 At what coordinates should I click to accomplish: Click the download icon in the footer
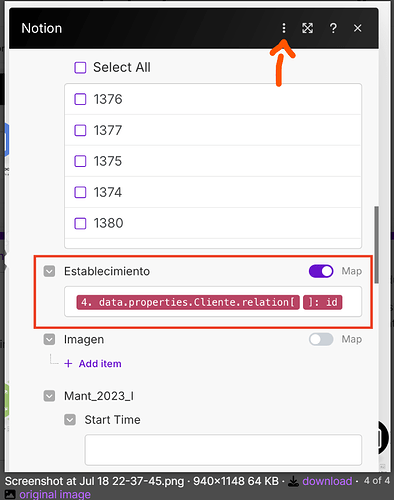pyautogui.click(x=293, y=481)
